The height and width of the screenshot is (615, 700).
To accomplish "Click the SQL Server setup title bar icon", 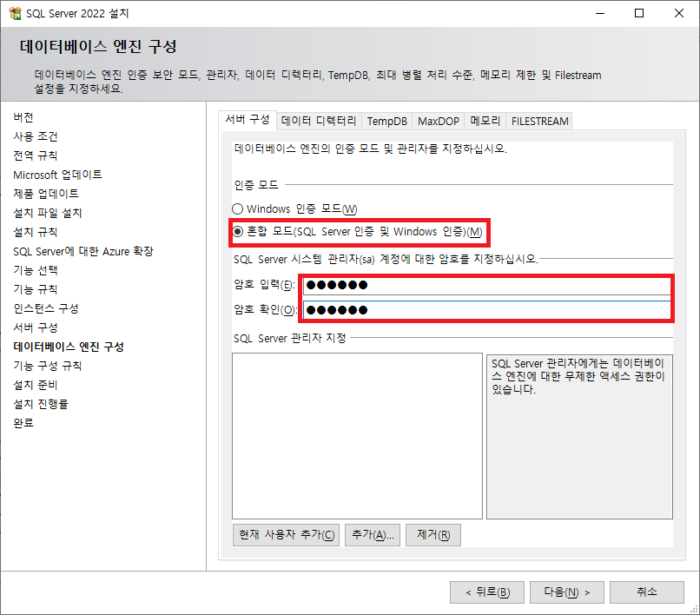I will pos(15,13).
